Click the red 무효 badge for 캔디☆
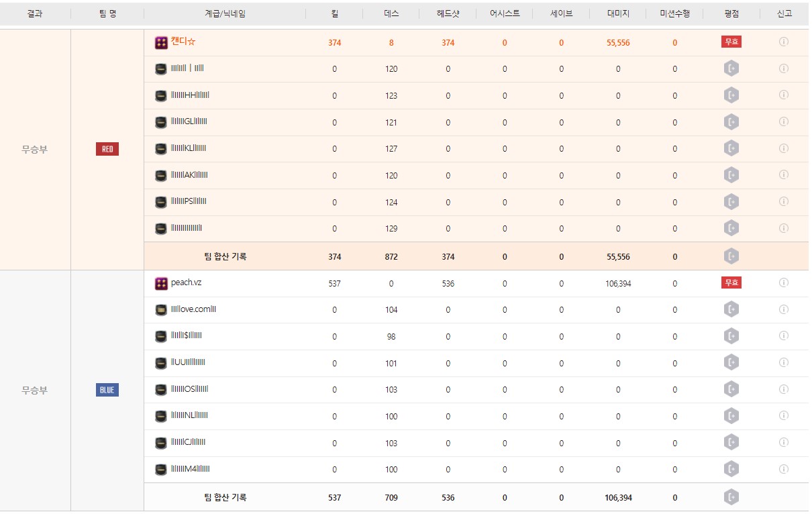 pyautogui.click(x=731, y=42)
